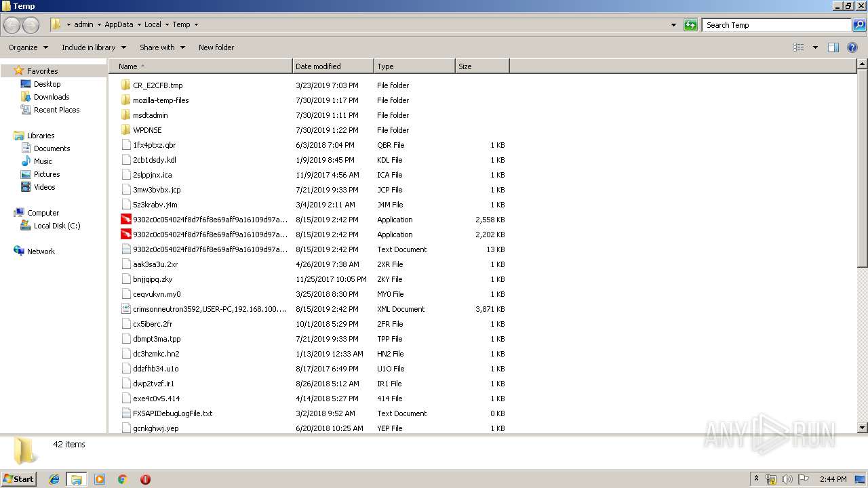
Task: Select the second red 2,202 KB application icon
Action: [x=125, y=235]
